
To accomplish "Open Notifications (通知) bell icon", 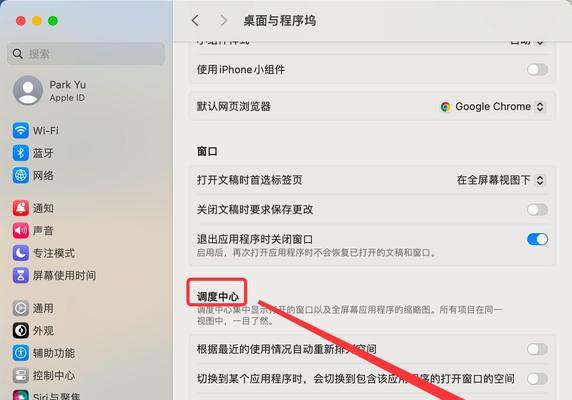I will (21, 208).
